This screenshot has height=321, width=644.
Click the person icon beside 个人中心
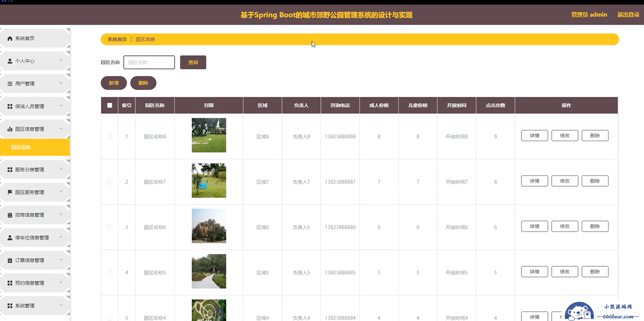[x=10, y=61]
